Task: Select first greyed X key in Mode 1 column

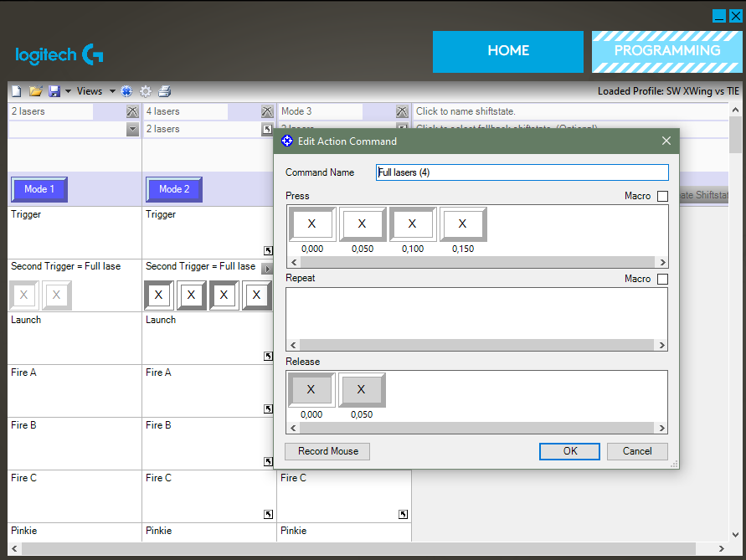Action: (23, 295)
